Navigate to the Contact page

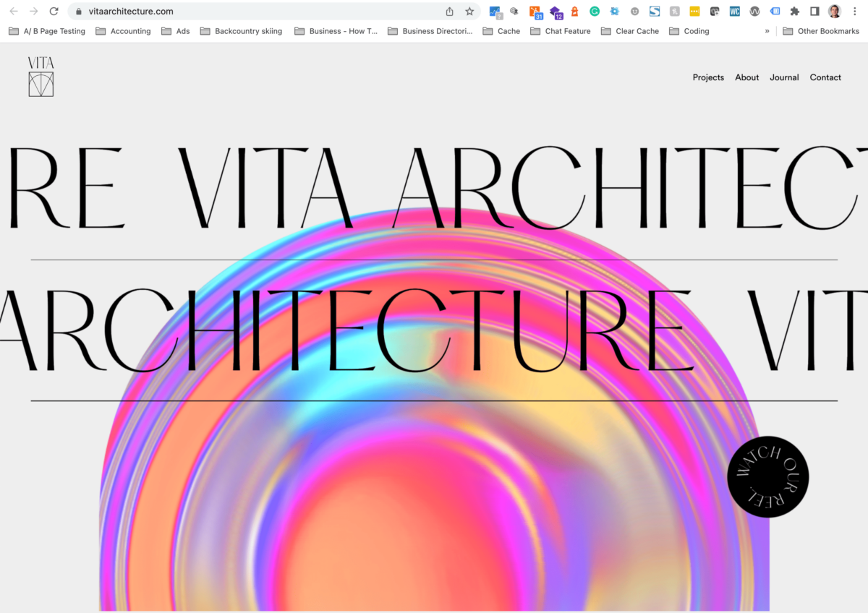coord(825,77)
